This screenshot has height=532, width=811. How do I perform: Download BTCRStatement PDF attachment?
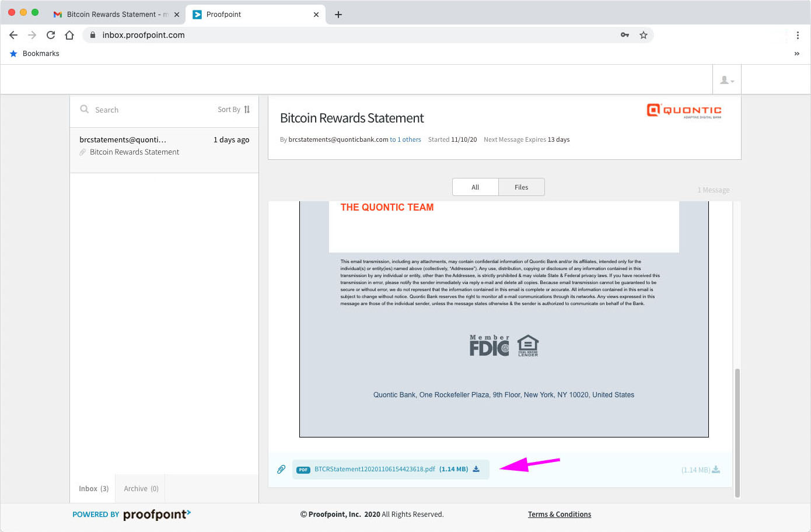point(390,469)
